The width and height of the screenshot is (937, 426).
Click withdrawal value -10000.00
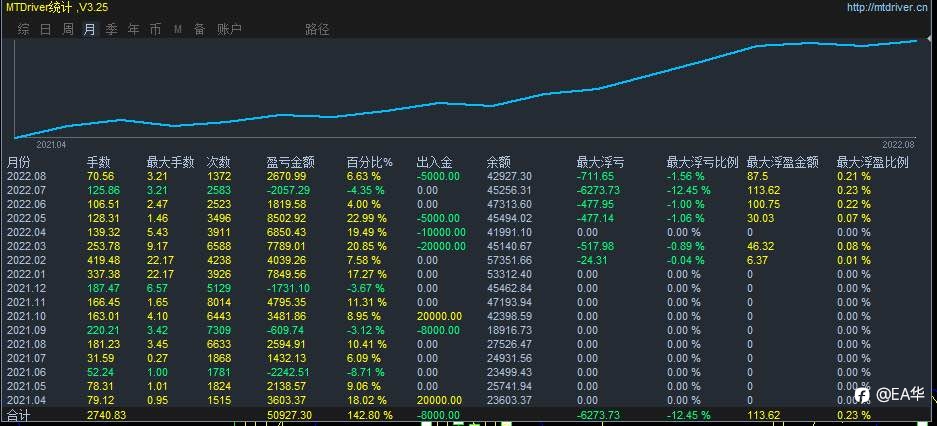click(x=441, y=232)
